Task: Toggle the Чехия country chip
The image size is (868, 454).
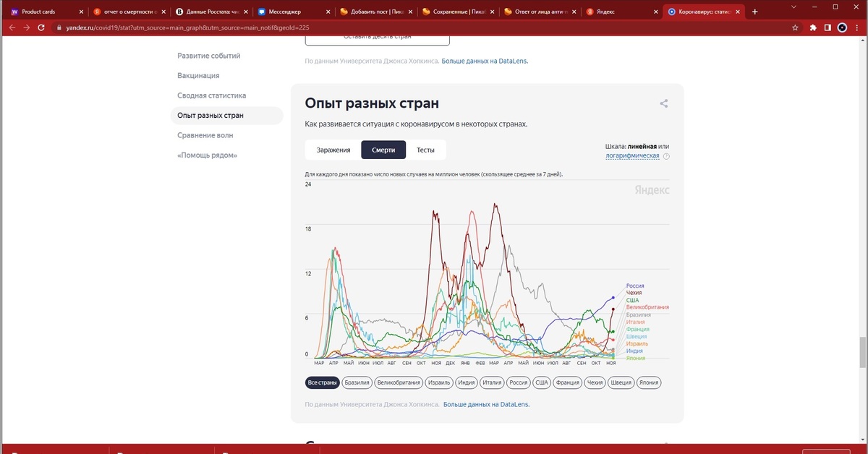Action: pos(595,382)
